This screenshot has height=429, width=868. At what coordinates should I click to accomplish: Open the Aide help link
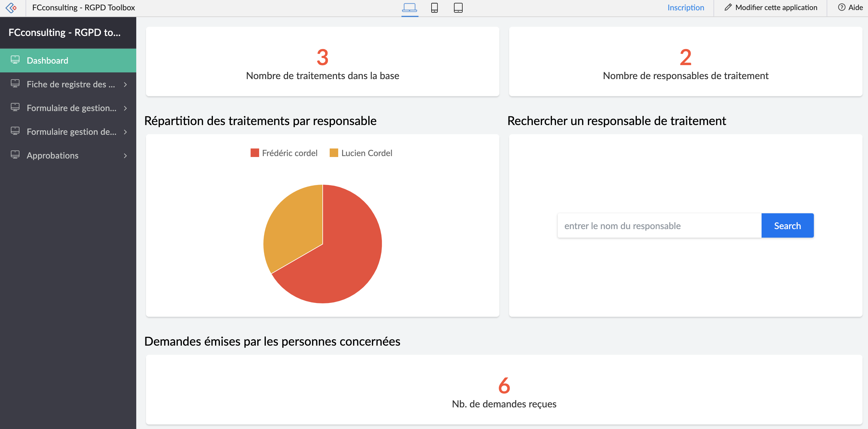850,7
